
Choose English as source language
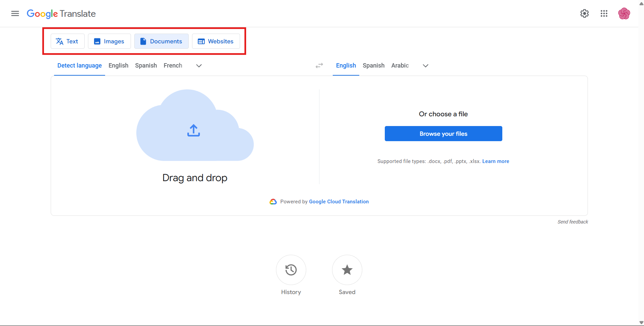tap(119, 66)
